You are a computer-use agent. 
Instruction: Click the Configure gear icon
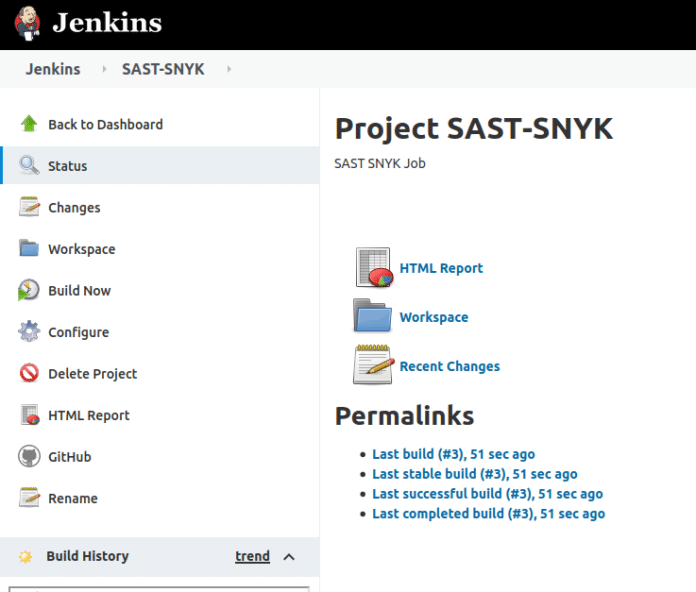(29, 332)
